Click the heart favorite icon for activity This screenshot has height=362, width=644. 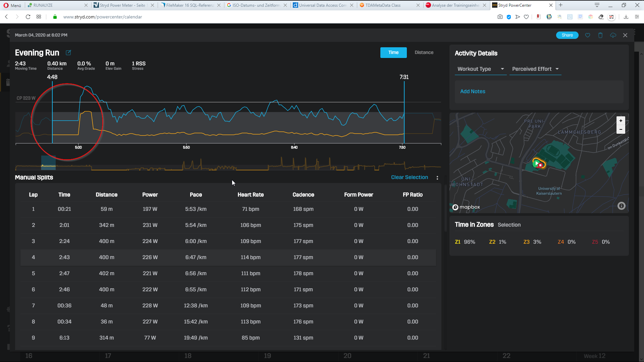(588, 35)
